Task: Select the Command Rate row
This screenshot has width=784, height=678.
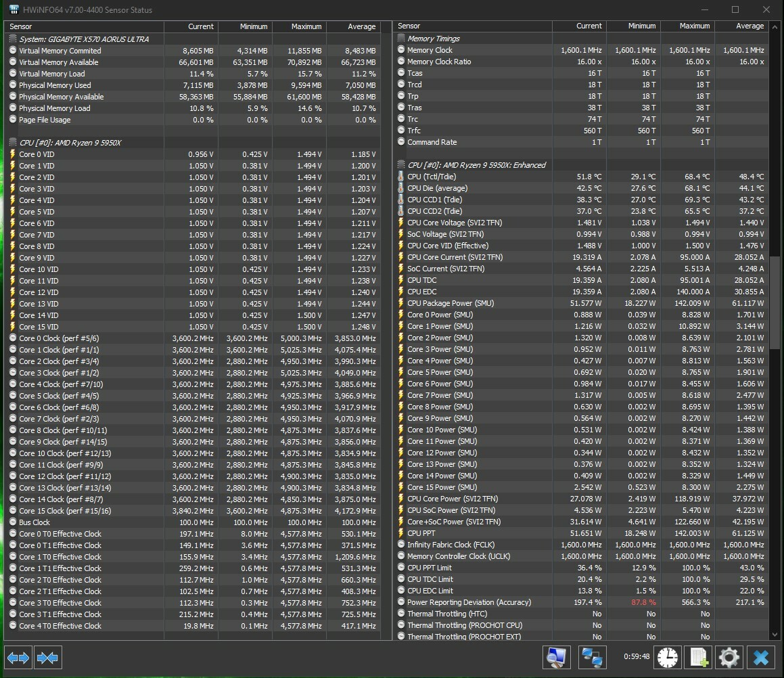Action: pyautogui.click(x=580, y=142)
